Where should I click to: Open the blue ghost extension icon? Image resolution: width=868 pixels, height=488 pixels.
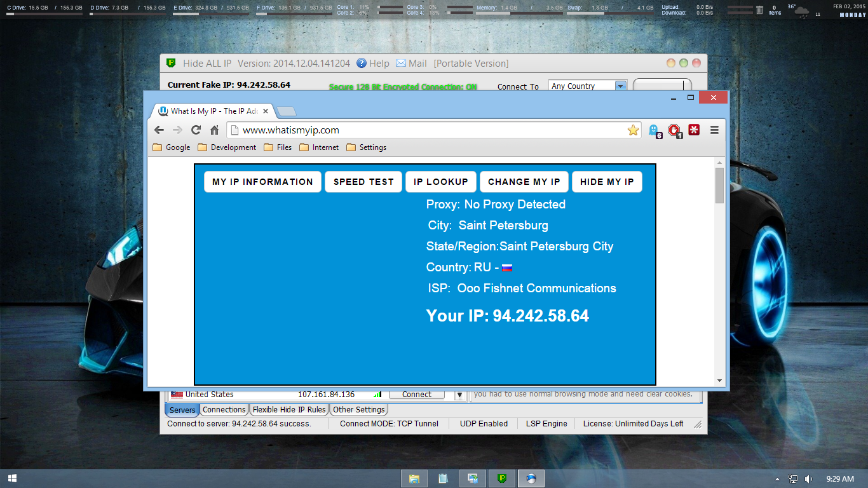654,130
